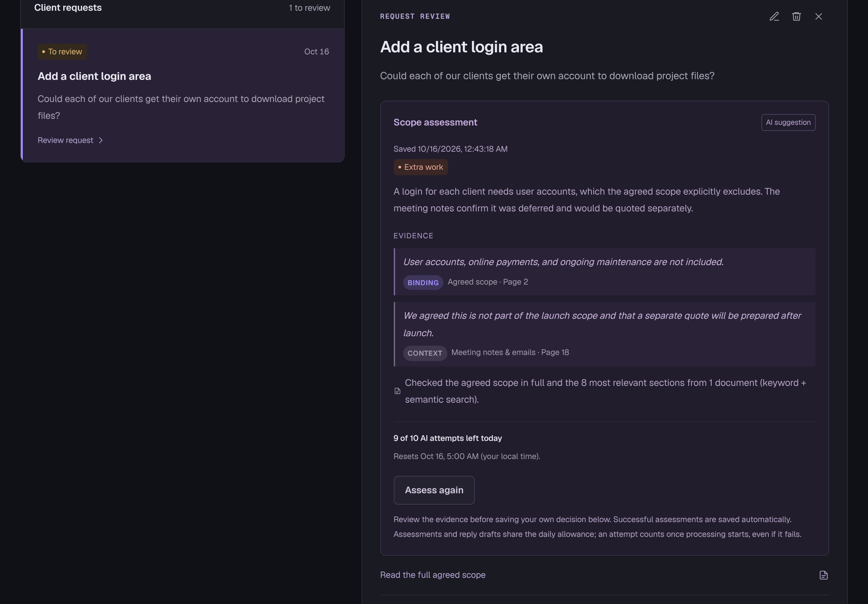Click the To review status badge
Image resolution: width=868 pixels, height=604 pixels.
point(62,52)
